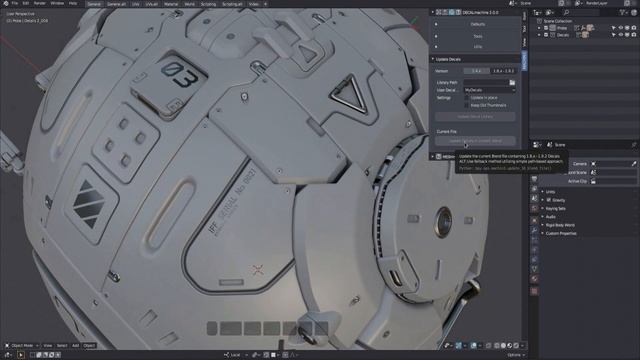640x360 pixels.
Task: Open the User Decal MyDecals dropdown
Action: click(x=489, y=90)
